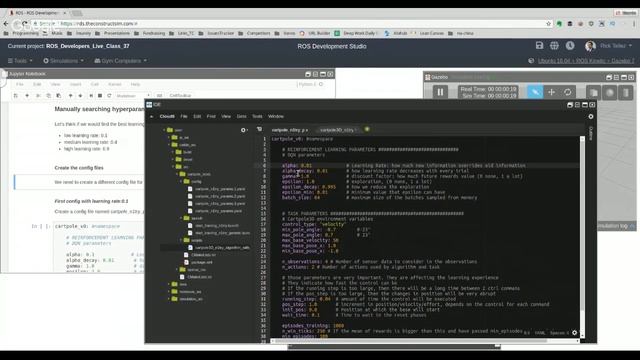The width and height of the screenshot is (640, 360).
Task: Select the Gazebo translate tool
Action: [551, 92]
